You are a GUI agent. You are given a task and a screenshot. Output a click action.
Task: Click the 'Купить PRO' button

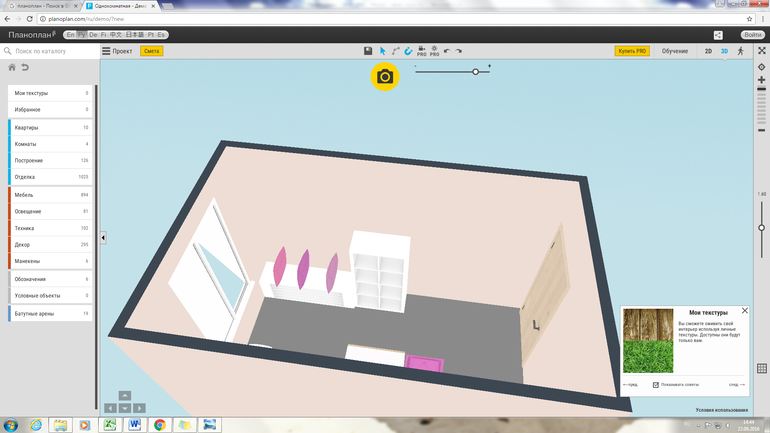633,50
